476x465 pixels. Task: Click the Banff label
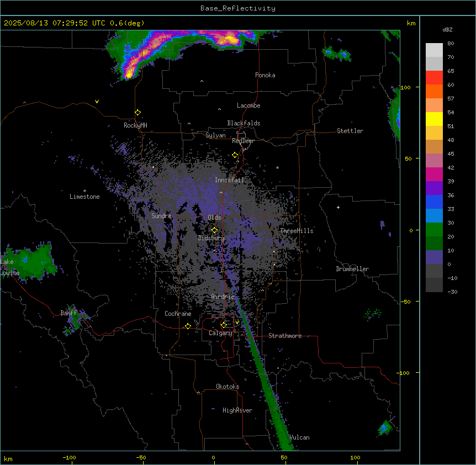[x=68, y=313]
